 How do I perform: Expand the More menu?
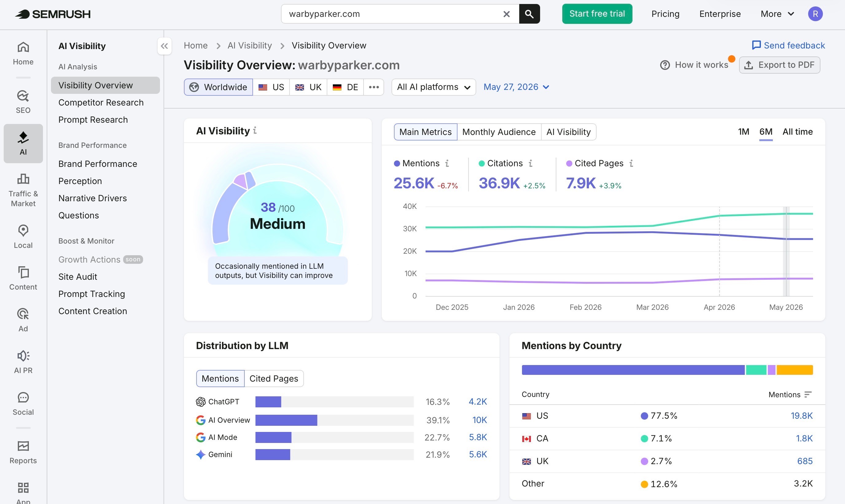pos(777,14)
